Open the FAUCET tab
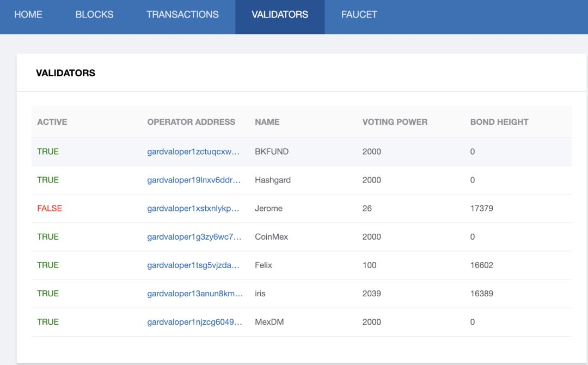 359,15
